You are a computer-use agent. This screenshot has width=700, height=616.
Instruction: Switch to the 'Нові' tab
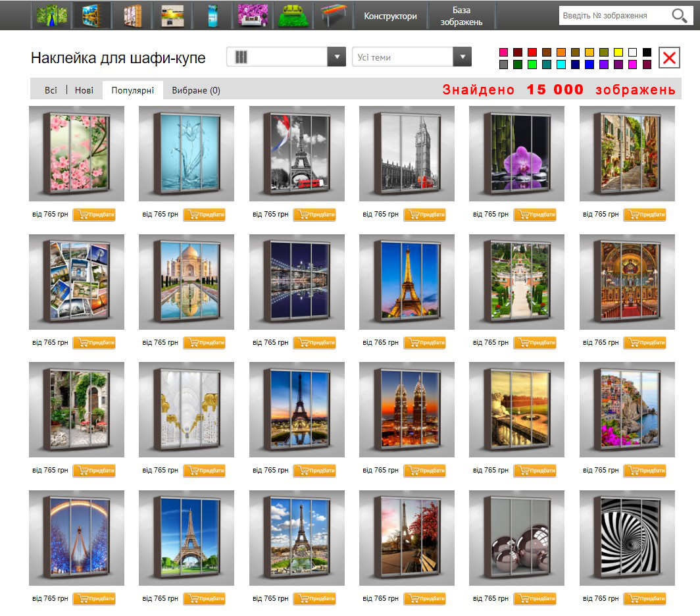tap(84, 90)
